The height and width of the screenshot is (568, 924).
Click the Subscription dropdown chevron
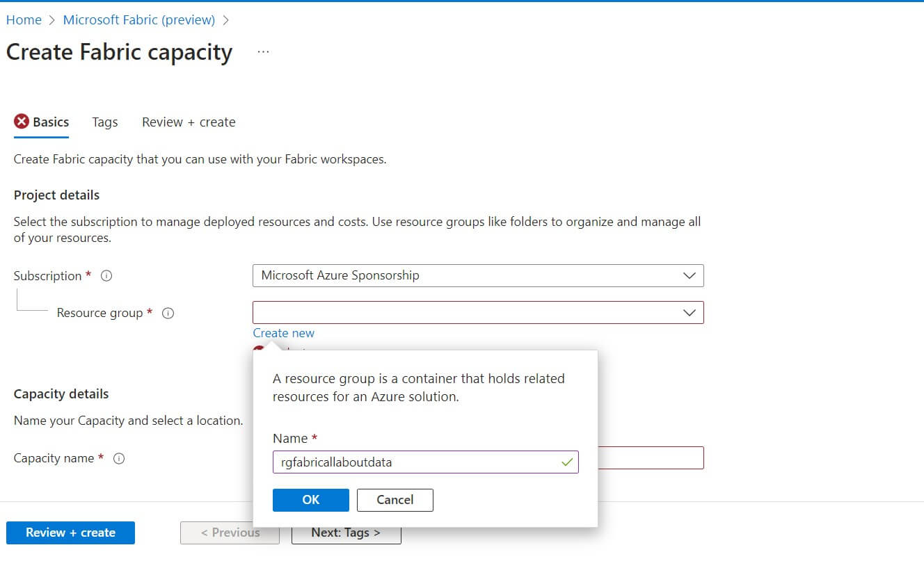click(x=690, y=275)
